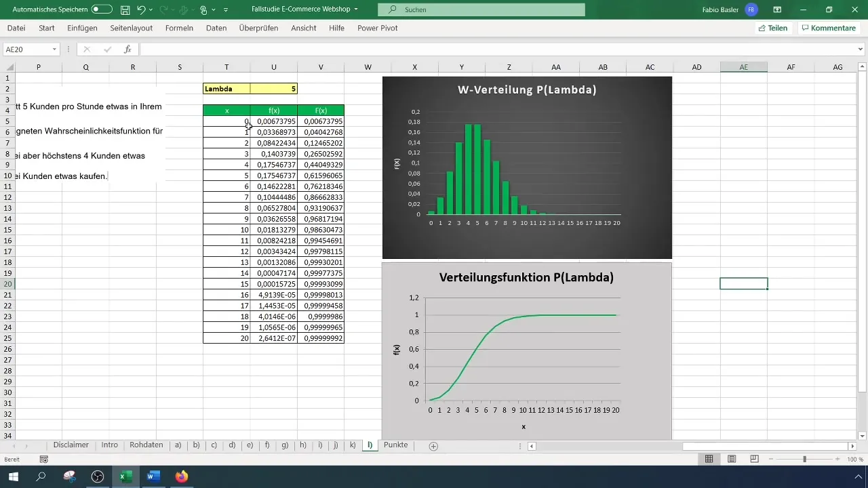Click the Teilen share button
The image size is (868, 488).
pos(773,28)
